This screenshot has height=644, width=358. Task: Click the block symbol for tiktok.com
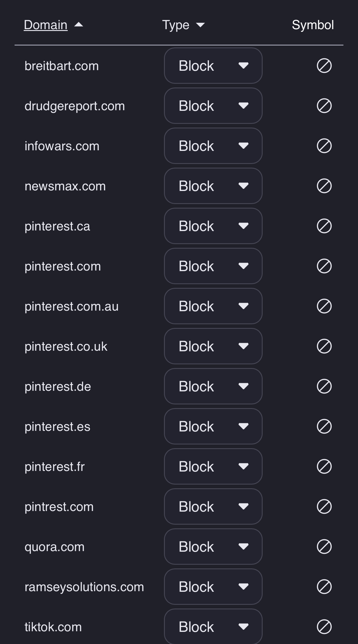click(x=324, y=627)
